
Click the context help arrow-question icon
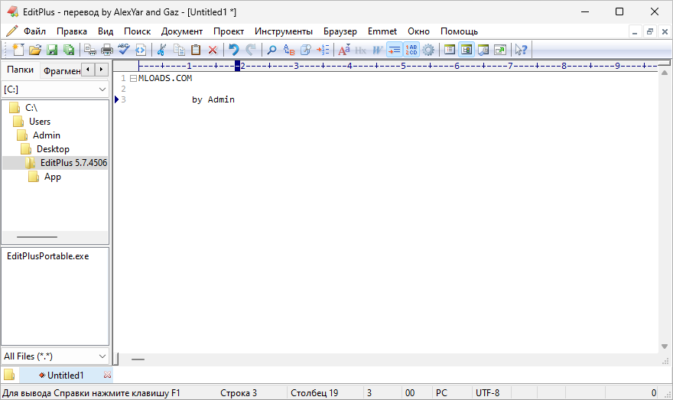click(x=521, y=50)
